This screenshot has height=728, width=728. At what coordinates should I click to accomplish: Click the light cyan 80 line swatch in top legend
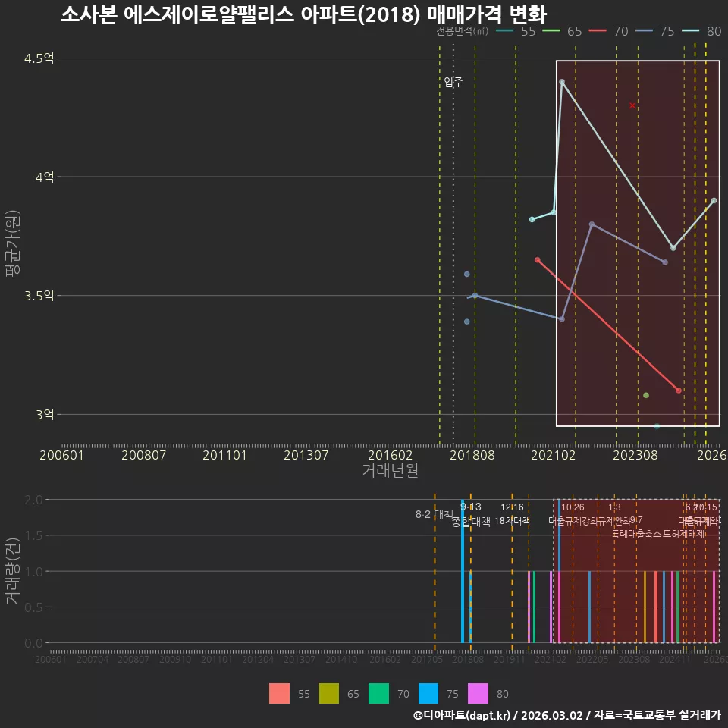690,31
